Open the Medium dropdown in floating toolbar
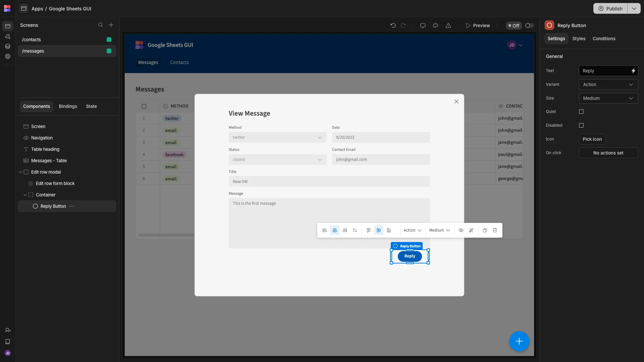 (439, 230)
